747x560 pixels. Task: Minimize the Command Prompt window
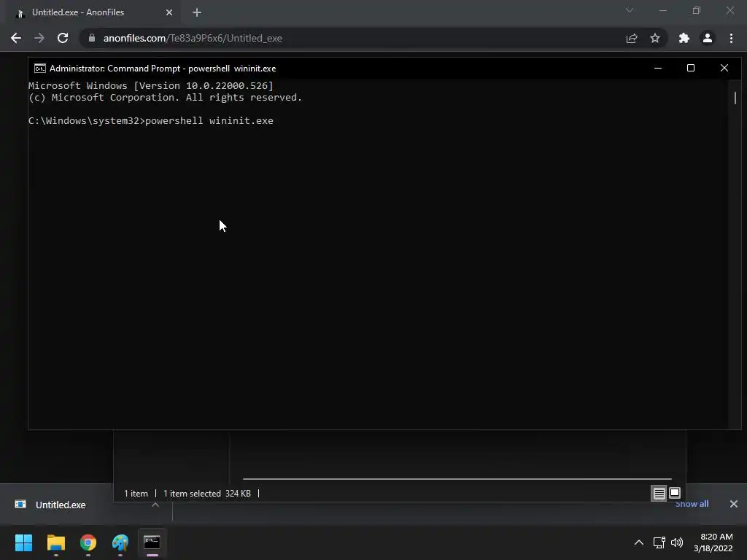tap(658, 68)
